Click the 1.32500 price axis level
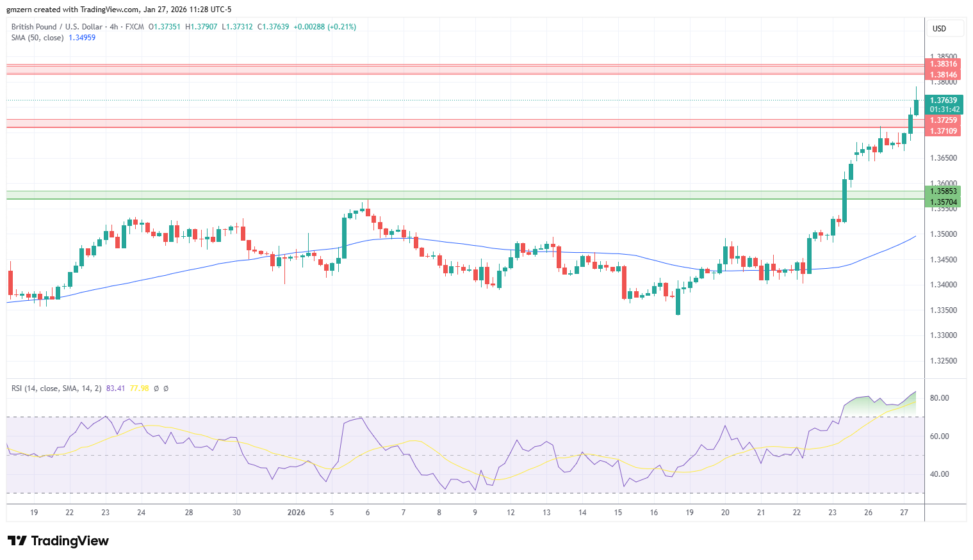 944,361
